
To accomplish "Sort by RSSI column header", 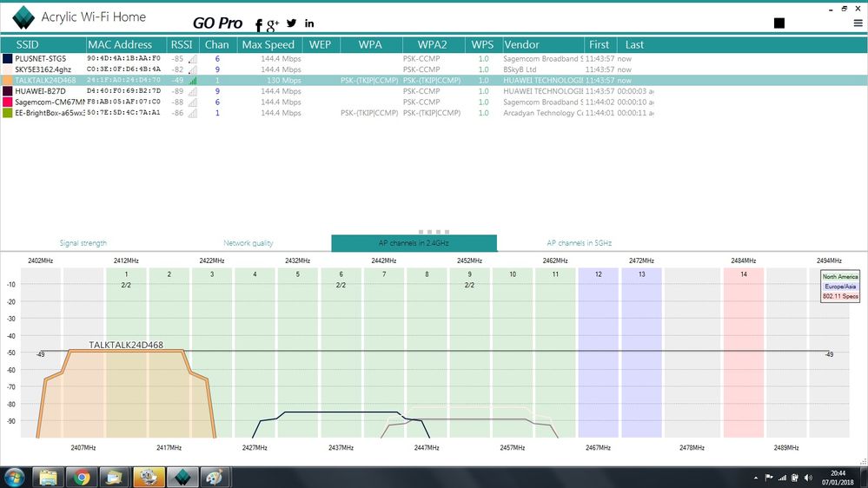I will pyautogui.click(x=183, y=45).
